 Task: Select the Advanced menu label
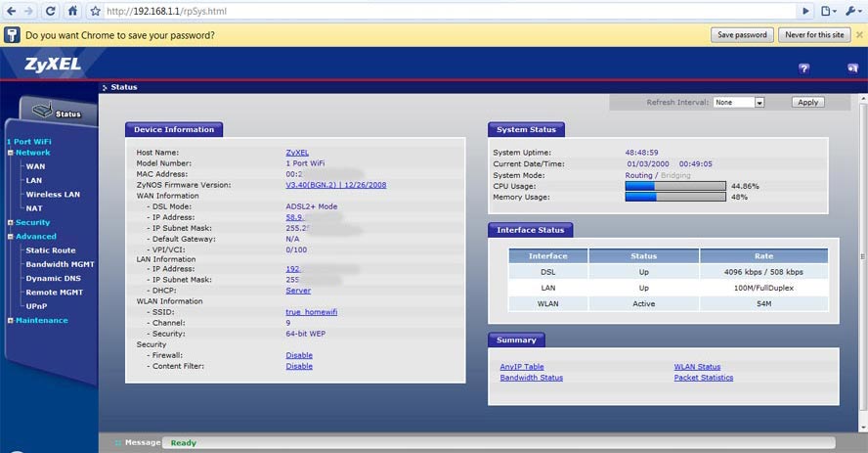point(36,237)
